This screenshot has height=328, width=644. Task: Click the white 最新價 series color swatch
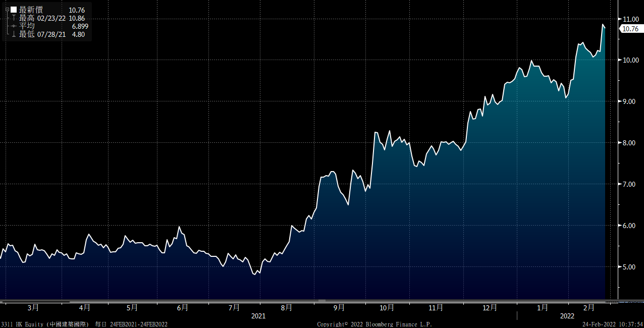[14, 10]
